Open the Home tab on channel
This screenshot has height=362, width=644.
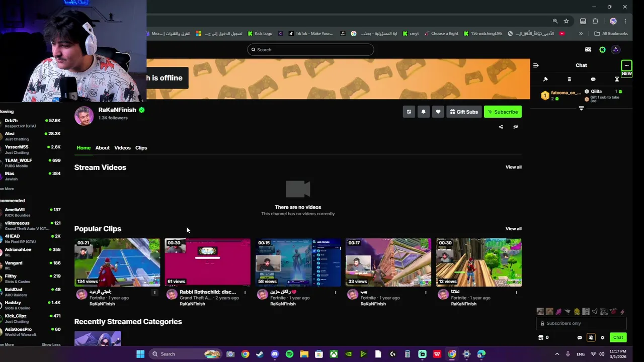(84, 148)
